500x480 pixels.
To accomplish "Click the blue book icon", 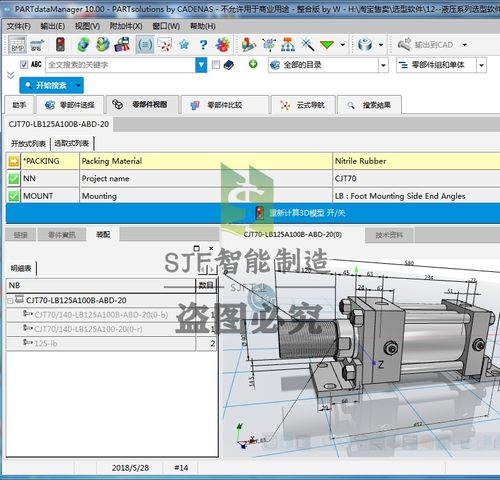I will pos(229,65).
